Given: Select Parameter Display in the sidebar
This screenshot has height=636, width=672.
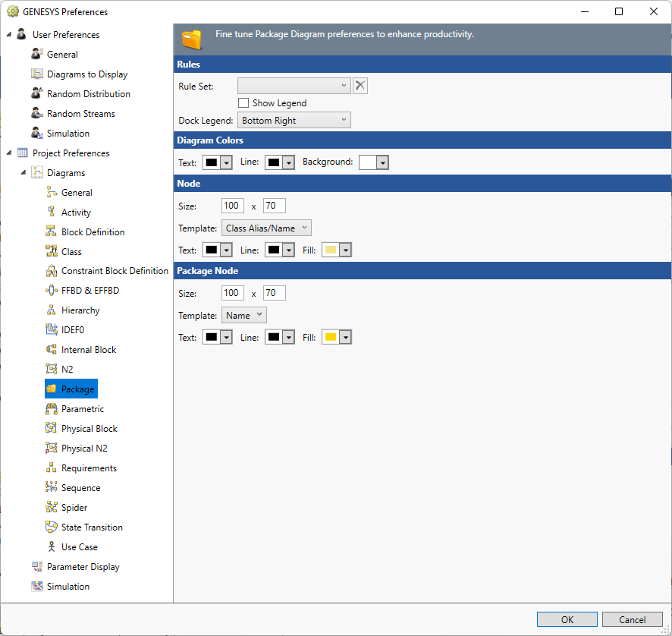Looking at the screenshot, I should tap(76, 566).
